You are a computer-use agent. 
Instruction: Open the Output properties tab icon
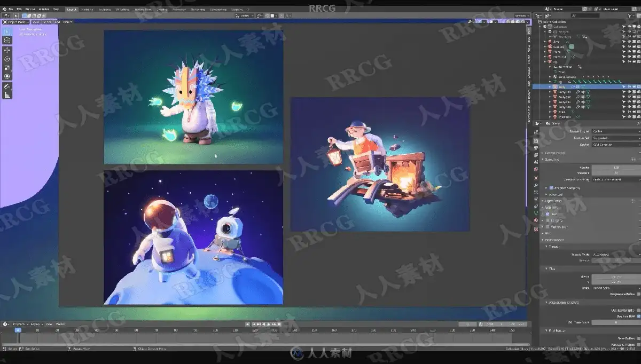536,148
